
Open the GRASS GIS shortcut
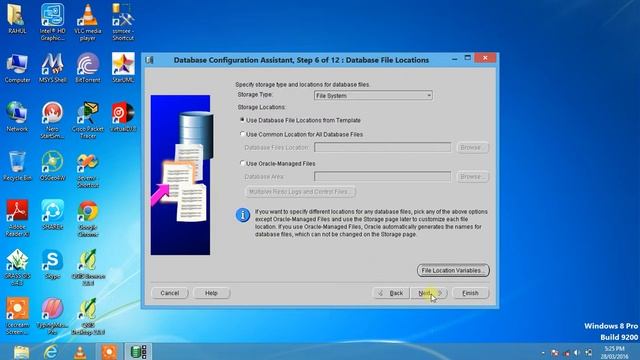[17, 267]
